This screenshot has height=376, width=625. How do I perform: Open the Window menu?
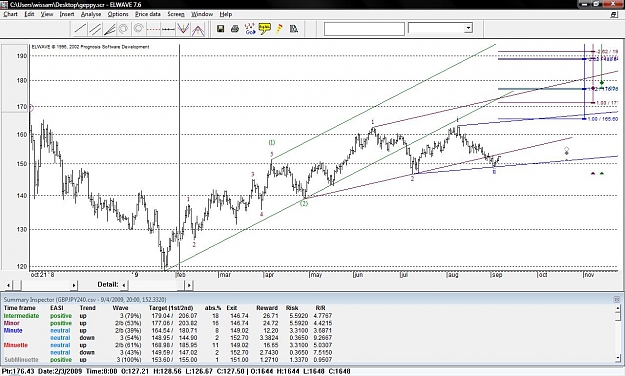202,14
